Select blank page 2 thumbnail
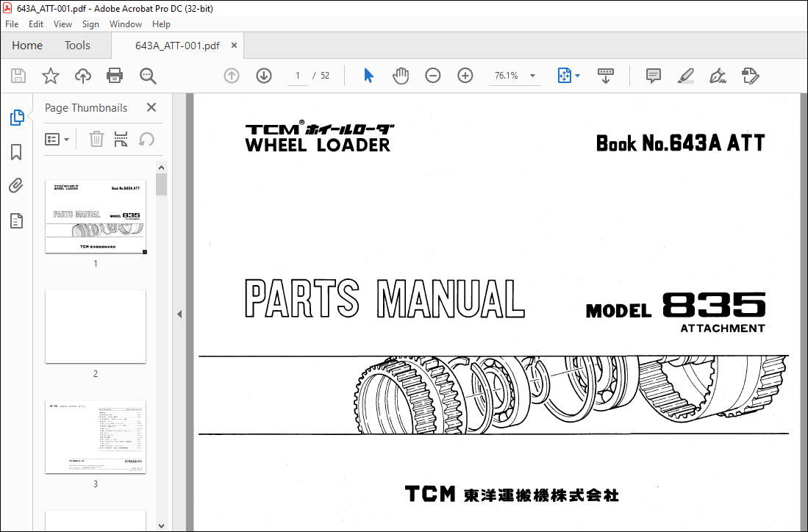This screenshot has width=808, height=532. tap(96, 326)
